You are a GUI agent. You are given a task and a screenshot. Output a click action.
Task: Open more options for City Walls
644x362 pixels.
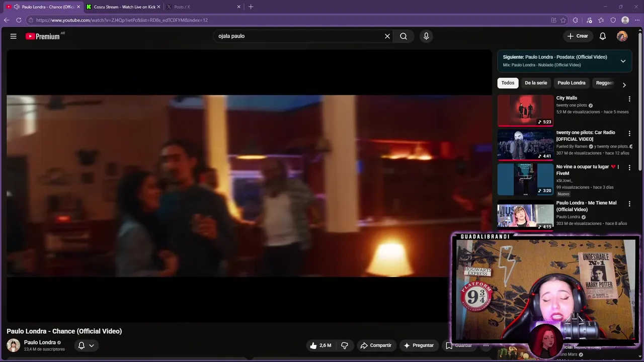tap(629, 99)
